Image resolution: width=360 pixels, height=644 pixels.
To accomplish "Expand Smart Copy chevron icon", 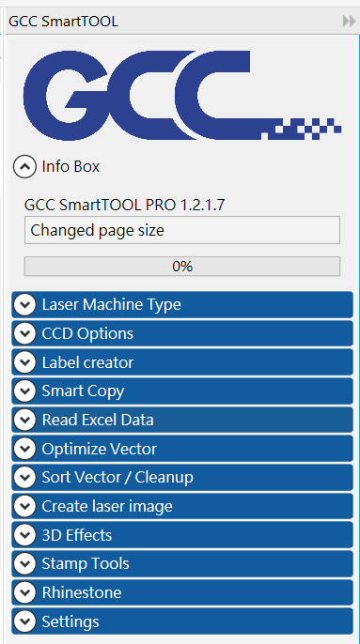I will point(25,391).
